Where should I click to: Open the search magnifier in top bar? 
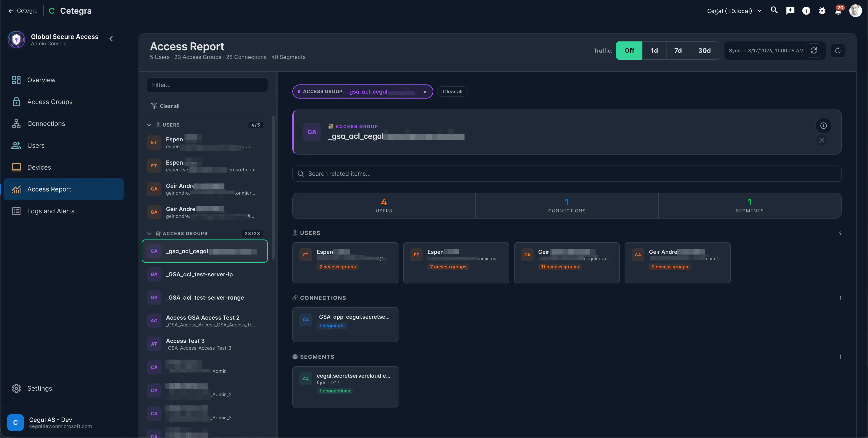coord(774,10)
